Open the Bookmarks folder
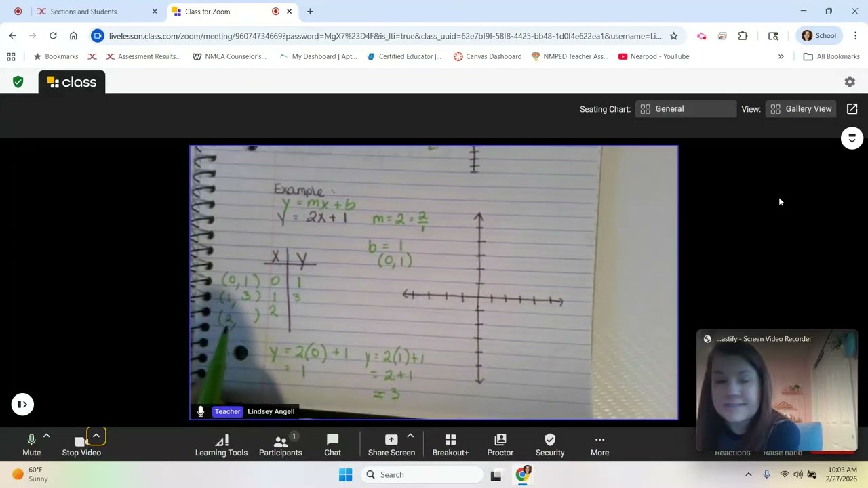This screenshot has height=488, width=868. [x=56, y=56]
